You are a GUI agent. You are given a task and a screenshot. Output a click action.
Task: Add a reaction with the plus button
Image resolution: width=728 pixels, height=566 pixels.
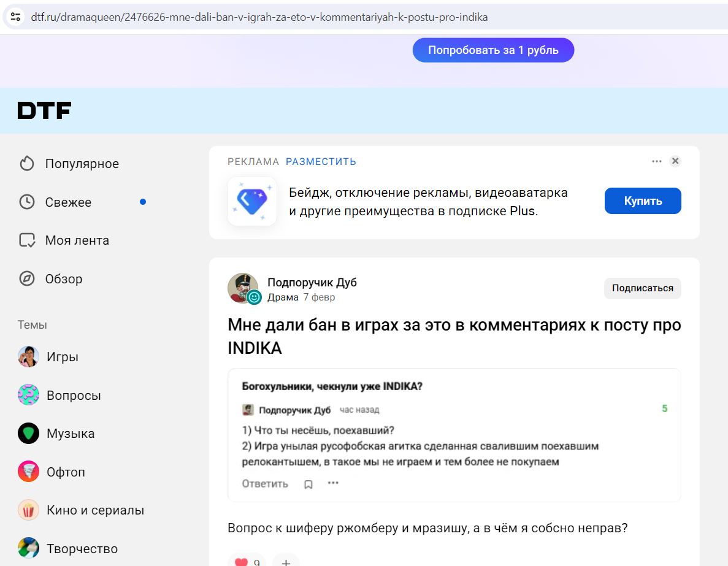click(286, 562)
